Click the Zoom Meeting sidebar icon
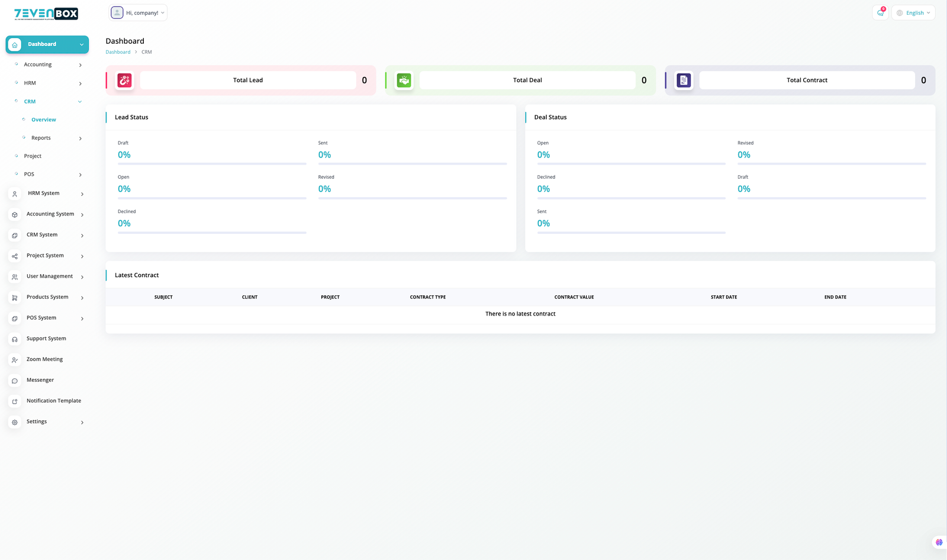 tap(15, 360)
